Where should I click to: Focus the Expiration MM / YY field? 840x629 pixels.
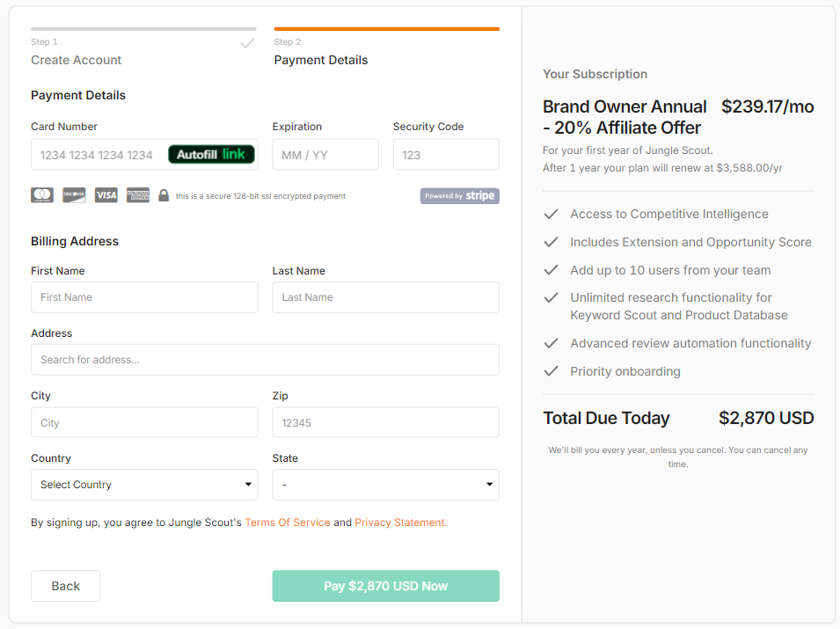(325, 155)
